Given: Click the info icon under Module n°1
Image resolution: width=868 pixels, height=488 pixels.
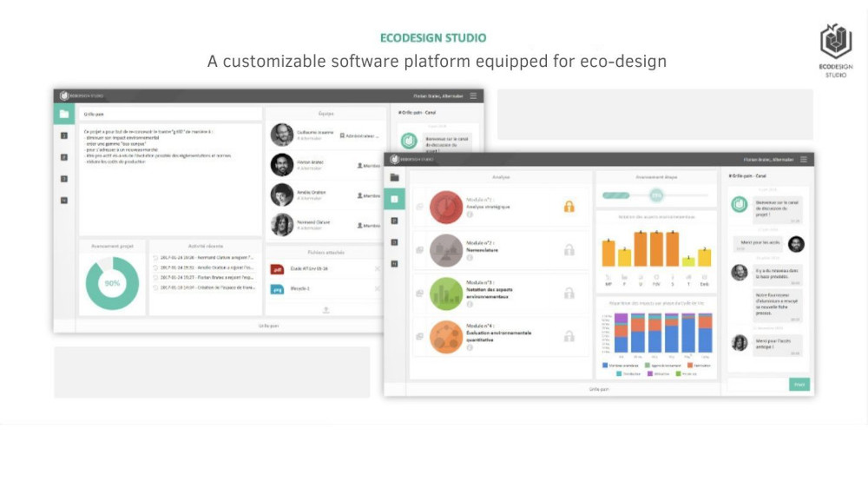Looking at the screenshot, I should click(470, 214).
